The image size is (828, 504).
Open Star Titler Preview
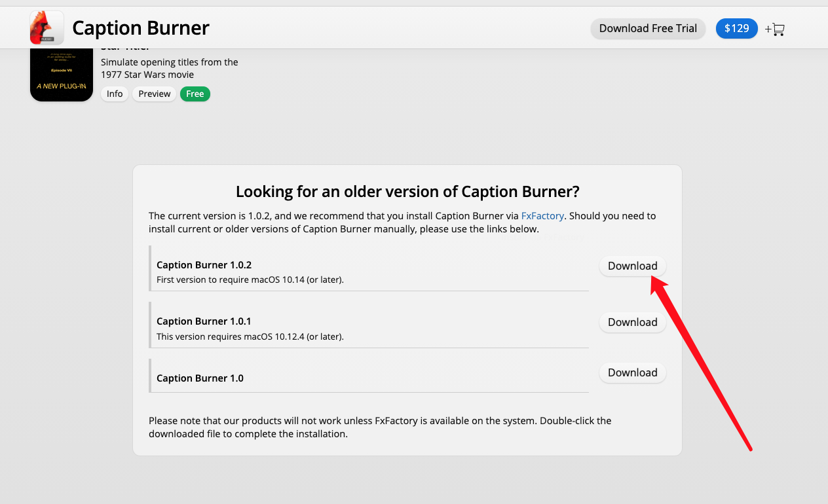pos(155,94)
